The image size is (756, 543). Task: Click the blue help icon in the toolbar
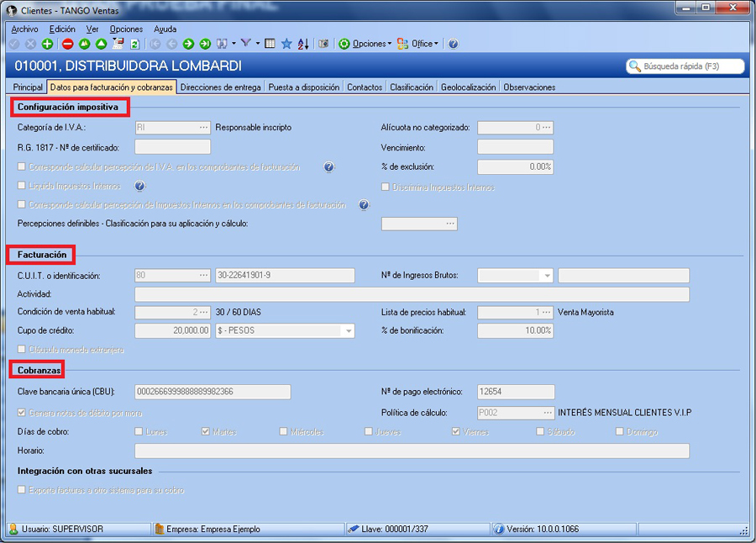pos(454,44)
